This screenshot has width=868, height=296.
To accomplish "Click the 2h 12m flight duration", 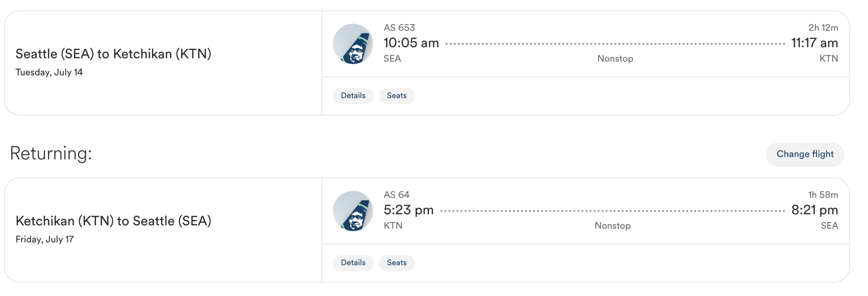I will [823, 27].
